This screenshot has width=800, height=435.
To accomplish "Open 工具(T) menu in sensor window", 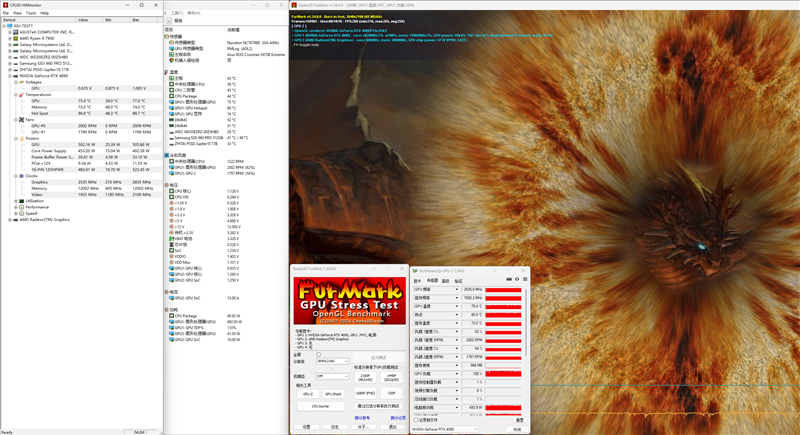I will coord(177,13).
